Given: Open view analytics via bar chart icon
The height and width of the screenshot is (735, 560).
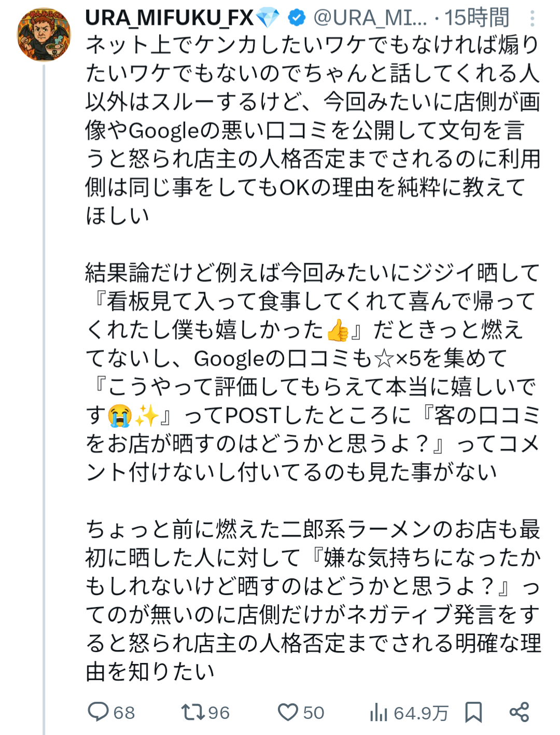Looking at the screenshot, I should point(379,713).
